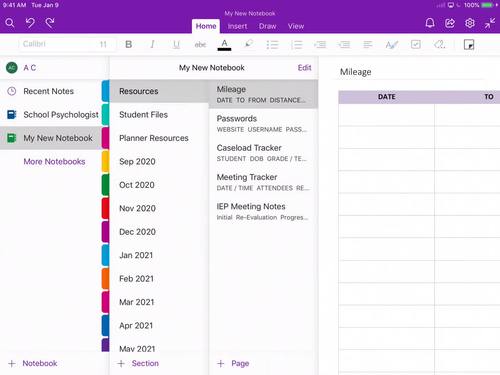
Task: Toggle underline formatting
Action: click(x=176, y=44)
